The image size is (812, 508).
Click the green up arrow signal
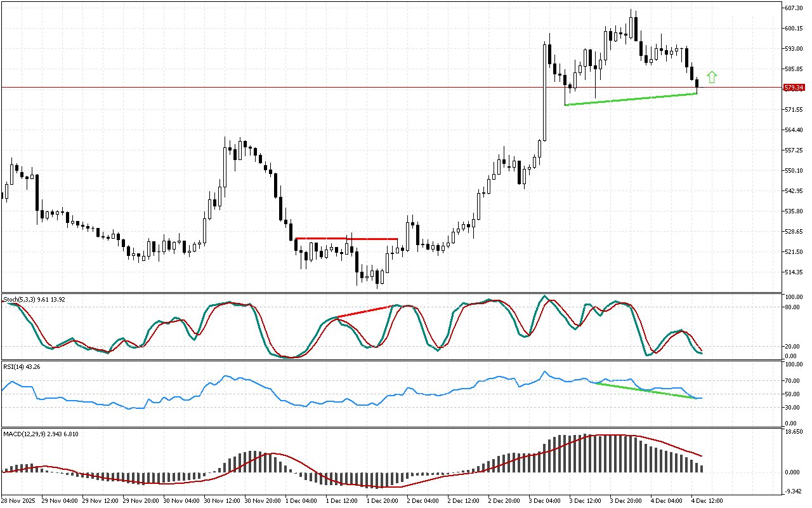point(712,77)
